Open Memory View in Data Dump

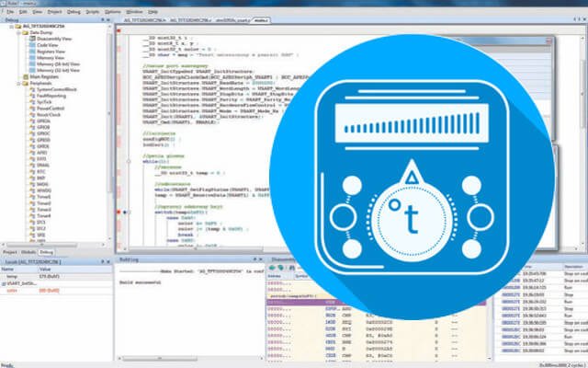[51, 58]
